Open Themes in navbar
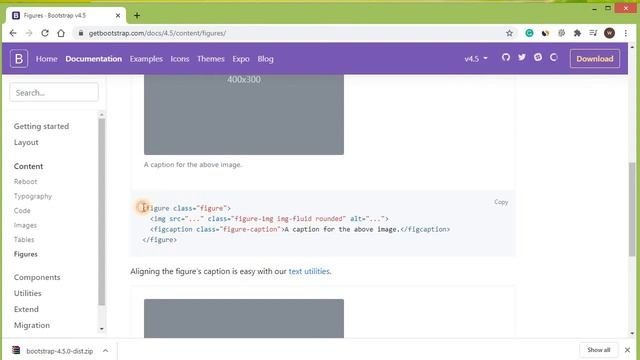Viewport: 640px width, 360px height. (211, 59)
